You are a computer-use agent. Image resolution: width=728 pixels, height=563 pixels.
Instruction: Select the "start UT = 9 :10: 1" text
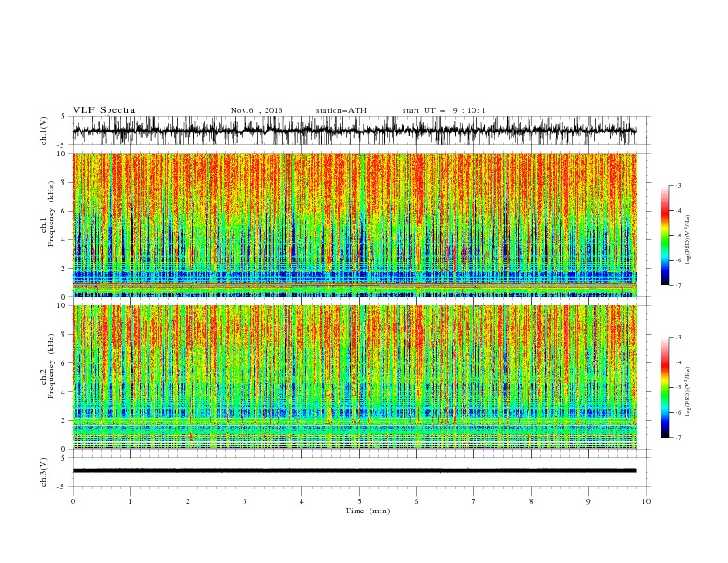pos(443,110)
